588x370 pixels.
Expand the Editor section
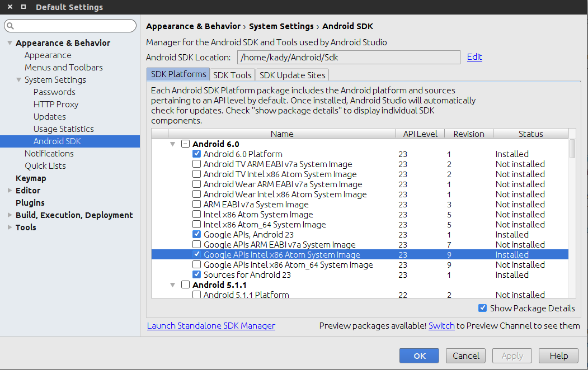pyautogui.click(x=10, y=190)
